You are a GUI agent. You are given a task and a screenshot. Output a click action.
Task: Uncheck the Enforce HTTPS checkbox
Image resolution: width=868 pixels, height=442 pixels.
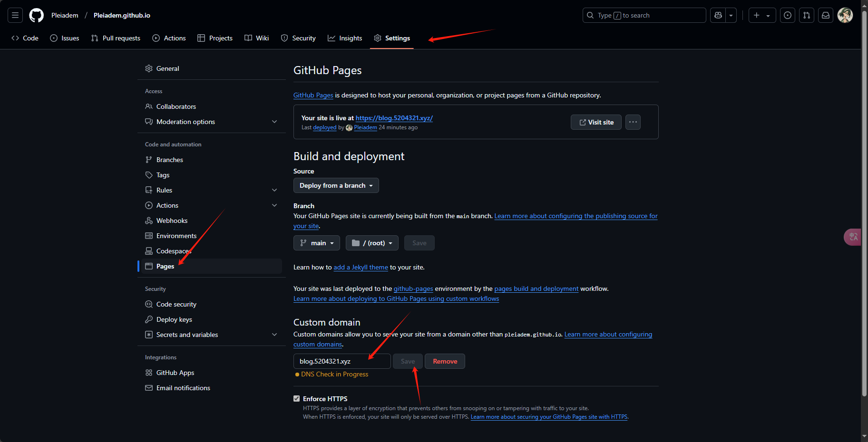tap(297, 399)
